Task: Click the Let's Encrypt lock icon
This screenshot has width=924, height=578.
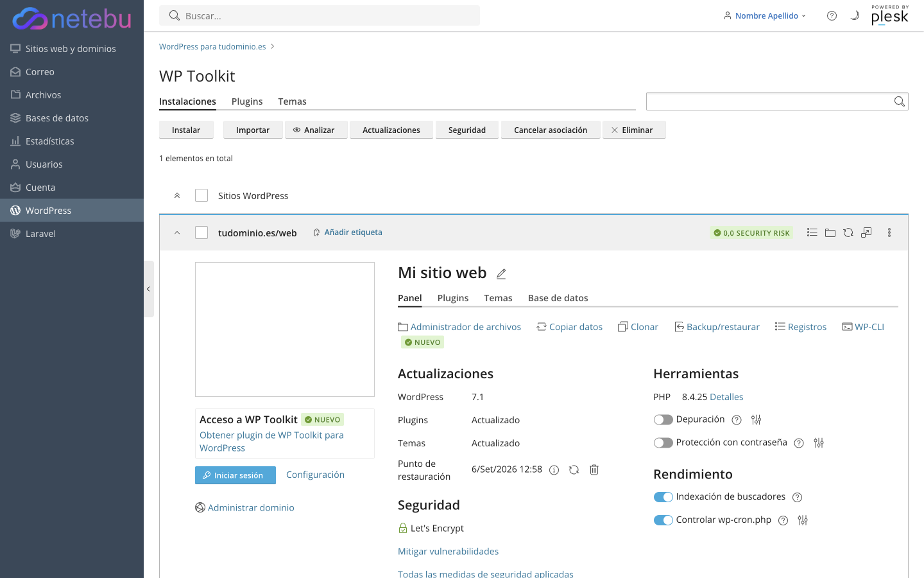Action: coord(403,528)
